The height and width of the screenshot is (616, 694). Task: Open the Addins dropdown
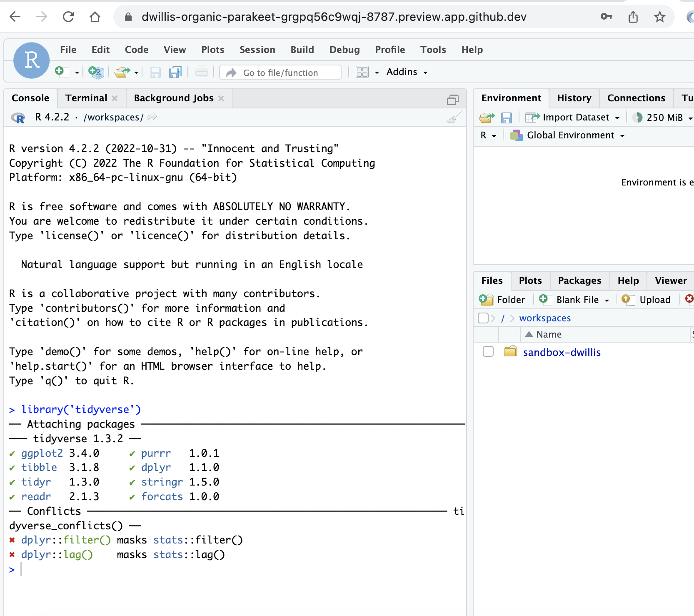pyautogui.click(x=407, y=72)
